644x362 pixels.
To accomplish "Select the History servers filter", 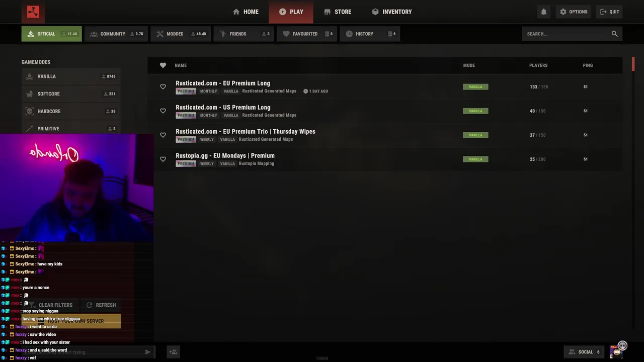I will pos(370,34).
